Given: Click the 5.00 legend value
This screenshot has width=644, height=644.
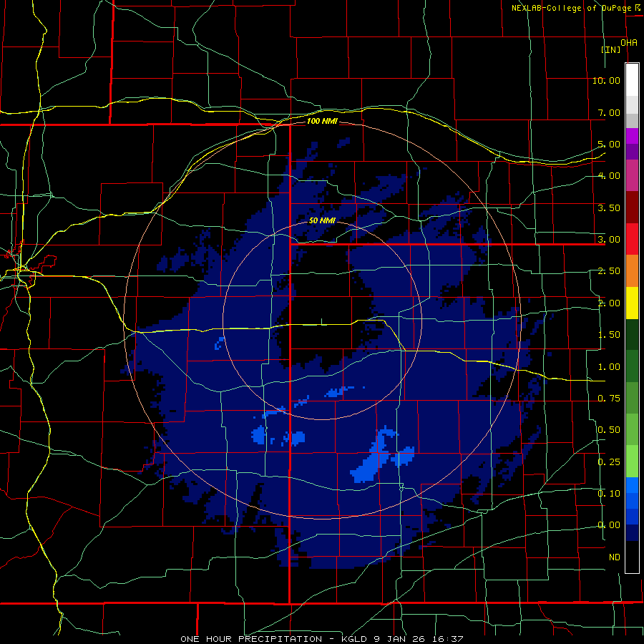Looking at the screenshot, I should coord(609,144).
